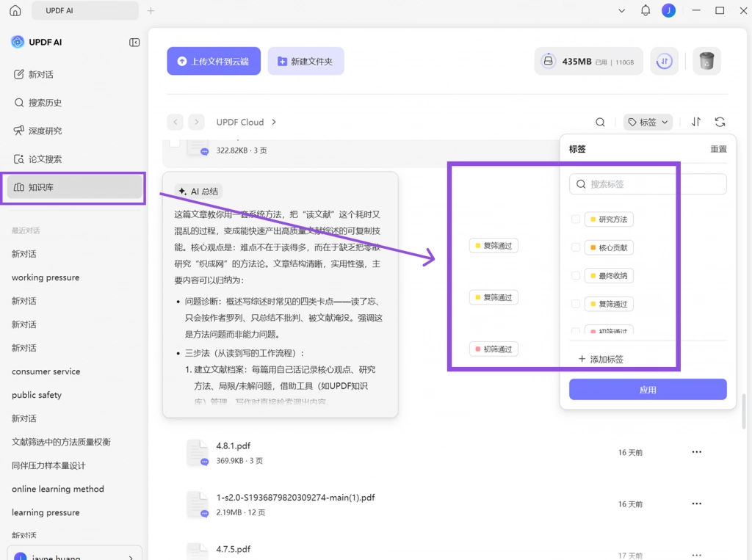Click the 搜索标签 search field
The width and height of the screenshot is (752, 560).
(648, 184)
